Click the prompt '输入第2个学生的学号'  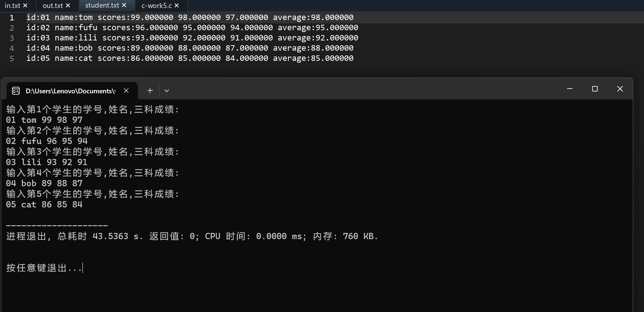[54, 130]
